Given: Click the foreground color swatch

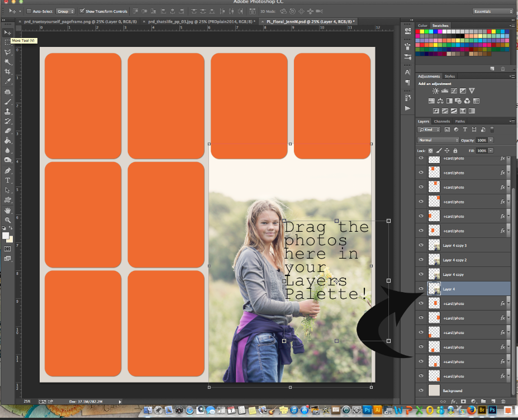Looking at the screenshot, I should tap(6, 235).
